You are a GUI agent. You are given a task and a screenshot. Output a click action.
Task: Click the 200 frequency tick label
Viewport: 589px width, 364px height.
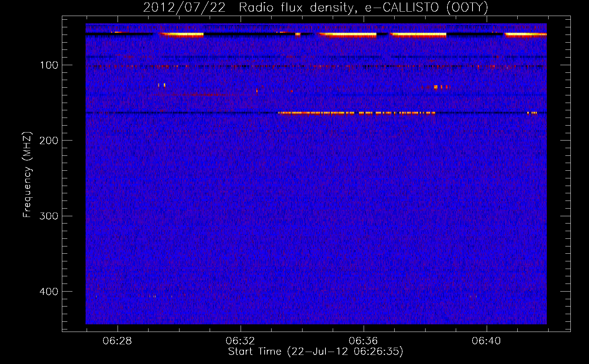click(49, 141)
